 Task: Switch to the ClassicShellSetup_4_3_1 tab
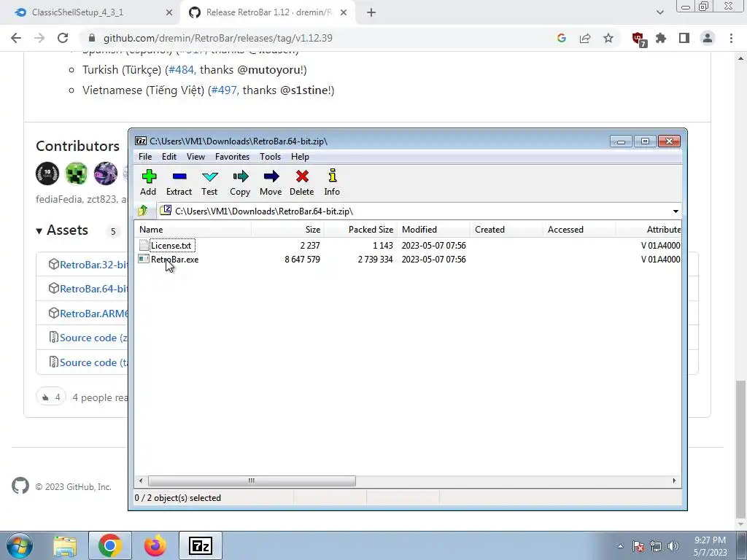[x=91, y=12]
